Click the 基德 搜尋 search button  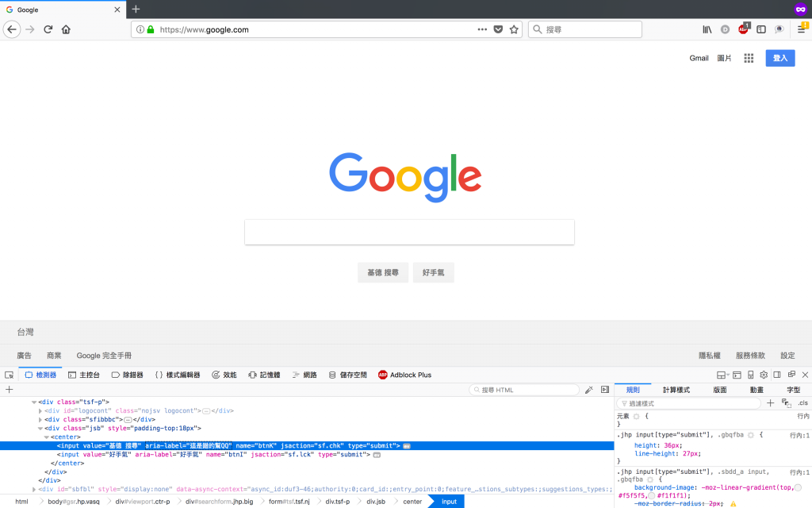click(383, 273)
